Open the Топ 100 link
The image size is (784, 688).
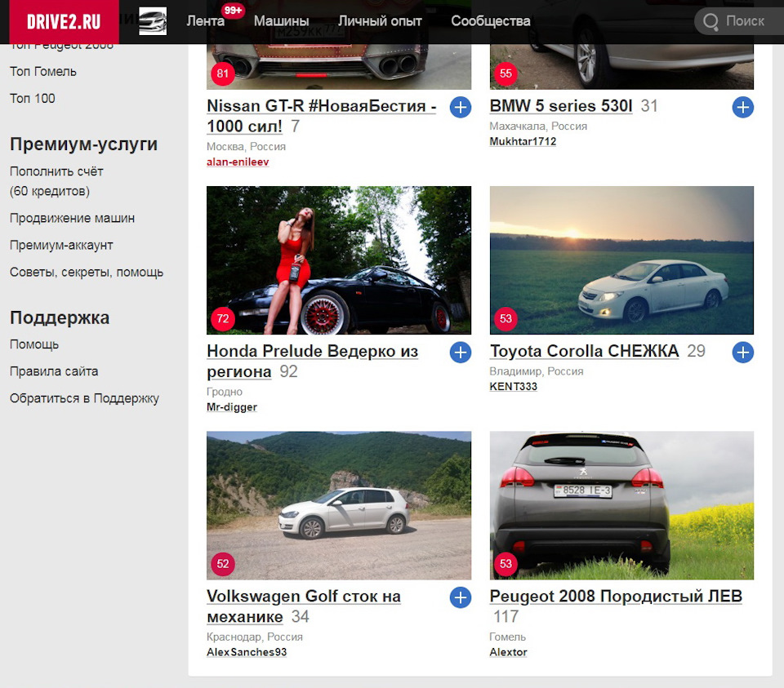(33, 99)
